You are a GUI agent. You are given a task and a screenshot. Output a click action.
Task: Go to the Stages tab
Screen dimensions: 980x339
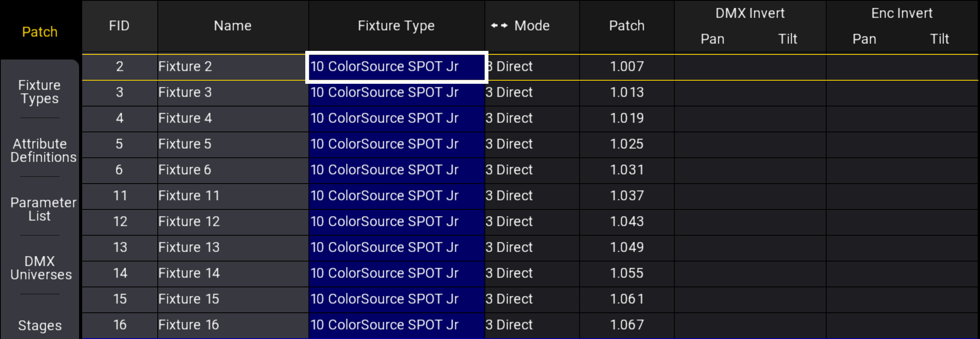[40, 325]
